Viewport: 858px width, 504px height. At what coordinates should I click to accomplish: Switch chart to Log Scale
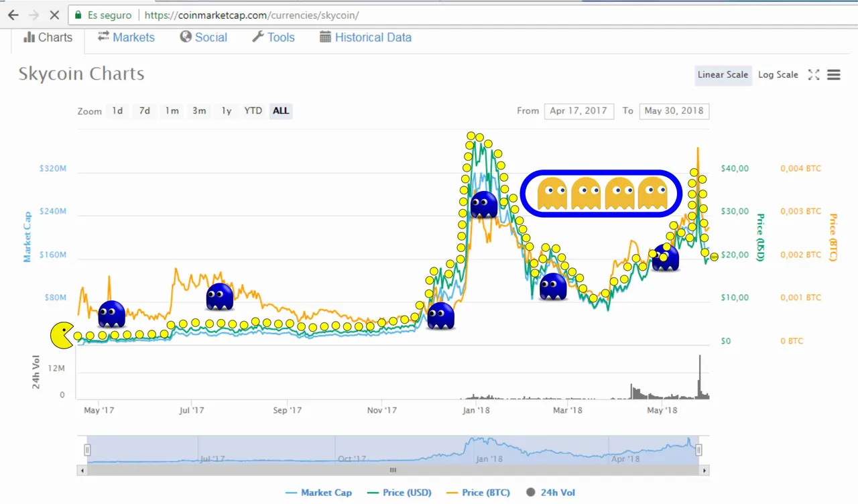click(778, 75)
